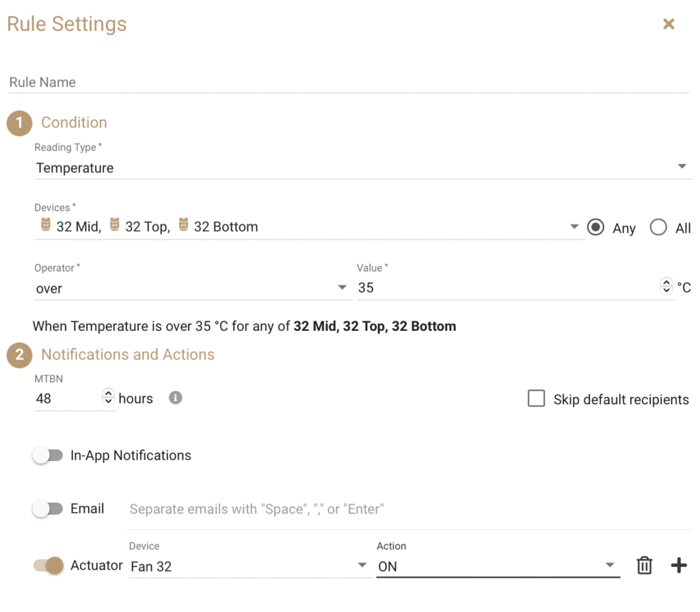Check Skip default recipients checkbox
This screenshot has height=612, width=700.
pyautogui.click(x=537, y=399)
